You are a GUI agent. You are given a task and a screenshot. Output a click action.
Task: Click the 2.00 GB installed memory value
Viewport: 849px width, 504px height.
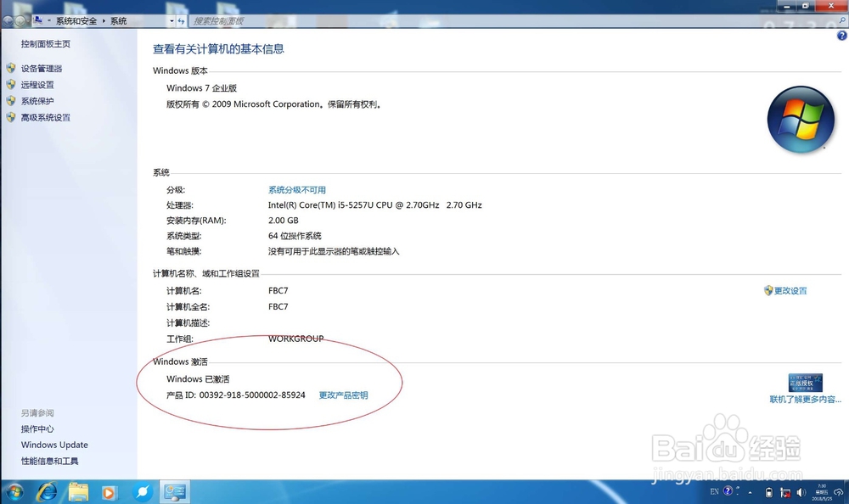284,221
